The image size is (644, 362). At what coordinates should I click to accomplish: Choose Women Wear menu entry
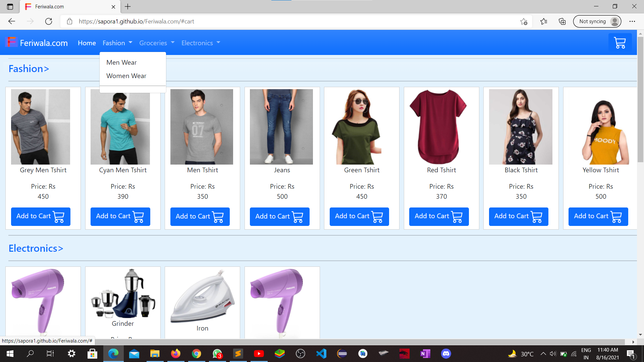point(126,76)
